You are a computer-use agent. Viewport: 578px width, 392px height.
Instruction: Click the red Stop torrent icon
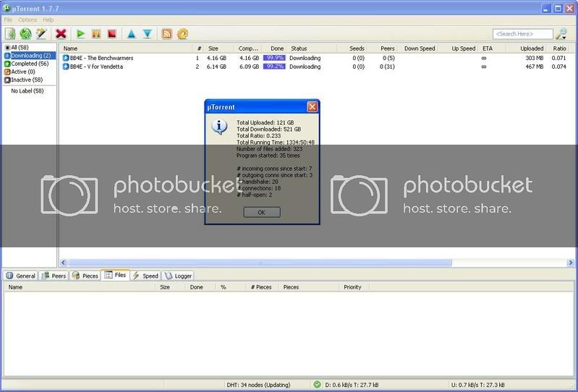(112, 34)
